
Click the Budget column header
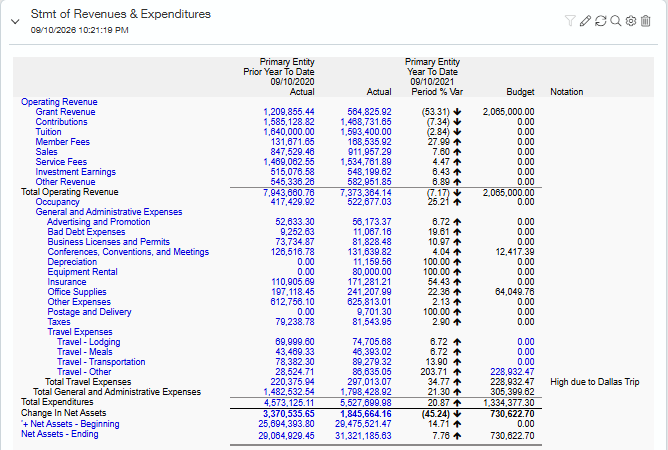[x=520, y=92]
